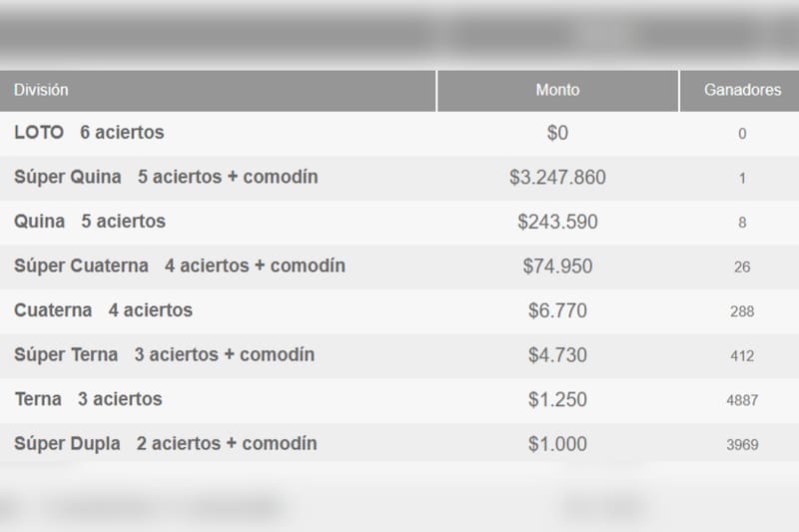Image resolution: width=799 pixels, height=532 pixels.
Task: Click the 4887 winners count
Action: (x=742, y=400)
